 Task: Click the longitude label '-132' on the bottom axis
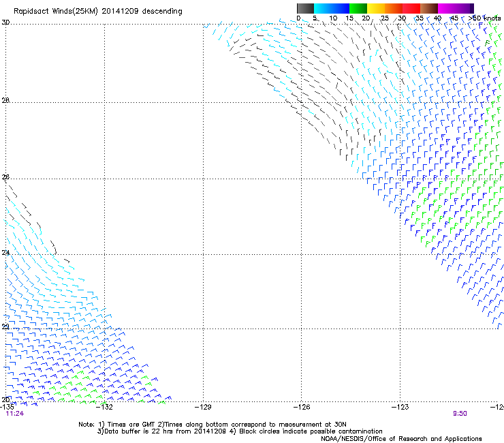point(105,407)
